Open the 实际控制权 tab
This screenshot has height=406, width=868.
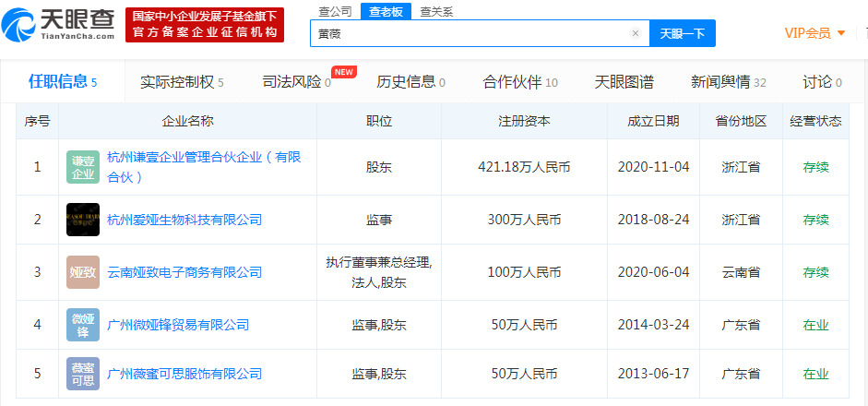tap(182, 82)
